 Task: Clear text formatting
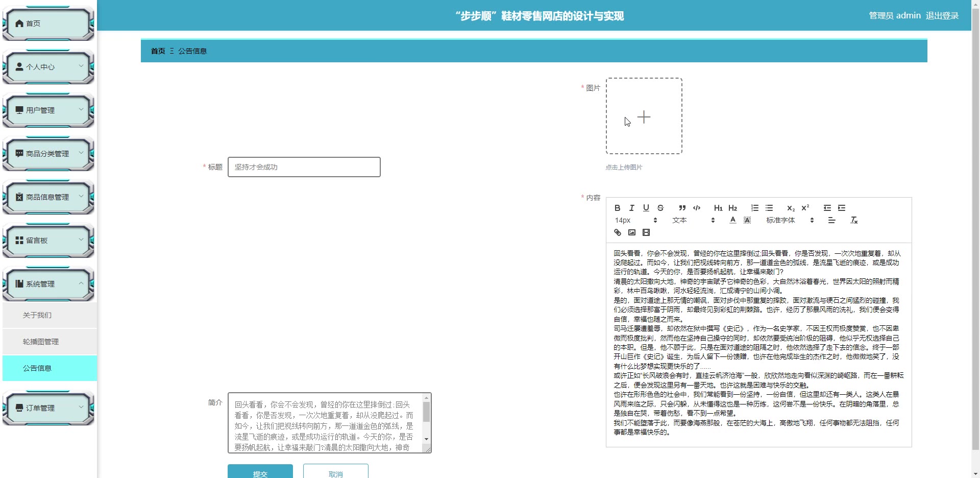[x=853, y=220]
